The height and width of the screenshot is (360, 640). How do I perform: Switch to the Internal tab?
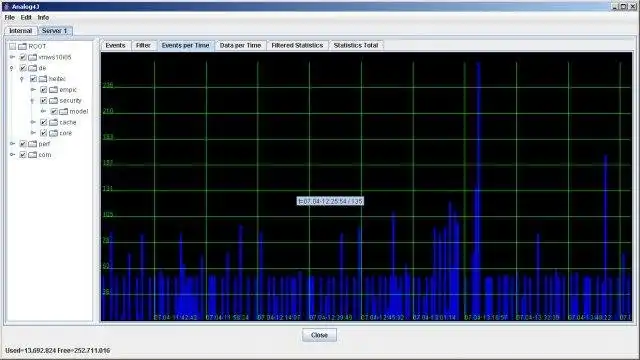[20, 31]
